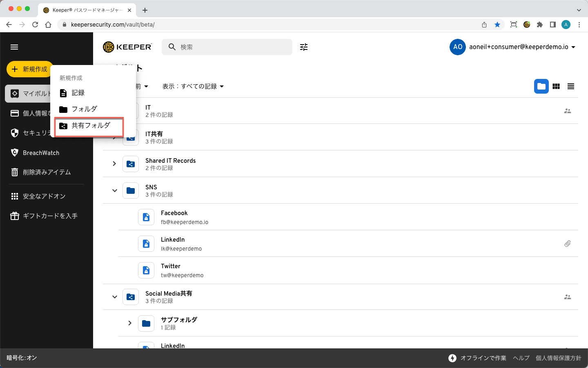
Task: Open BreachWatch in the sidebar
Action: click(x=41, y=153)
